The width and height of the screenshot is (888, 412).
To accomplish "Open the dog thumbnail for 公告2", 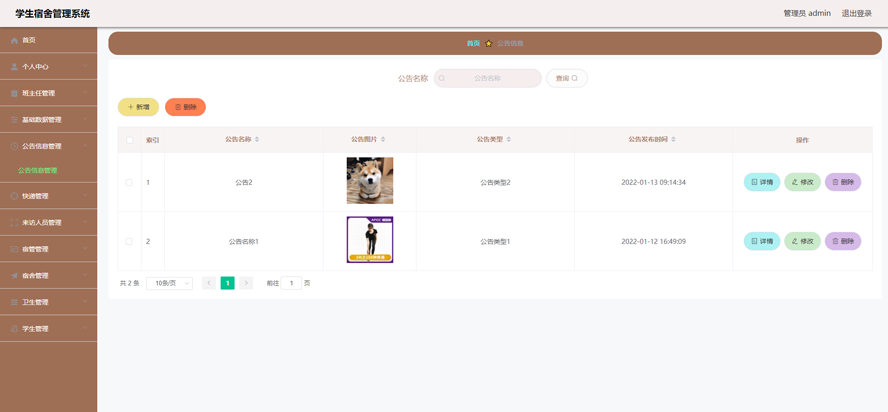I will click(x=370, y=181).
